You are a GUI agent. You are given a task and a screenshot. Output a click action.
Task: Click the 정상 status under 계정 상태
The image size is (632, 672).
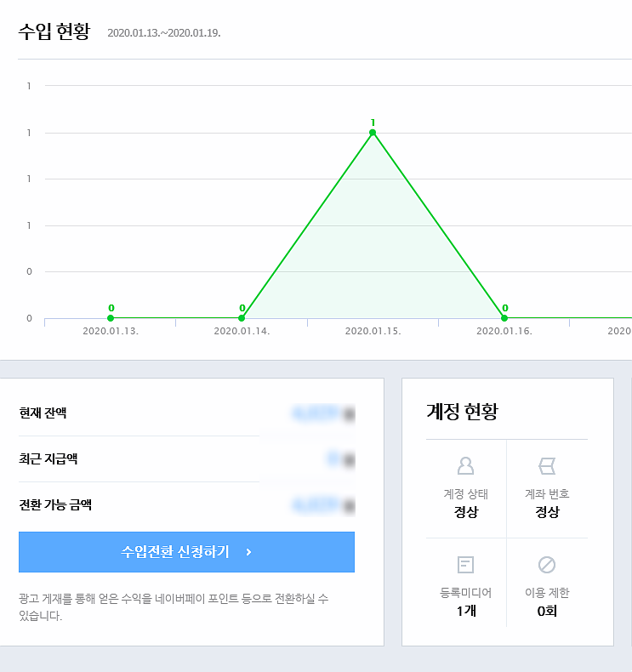pos(465,512)
